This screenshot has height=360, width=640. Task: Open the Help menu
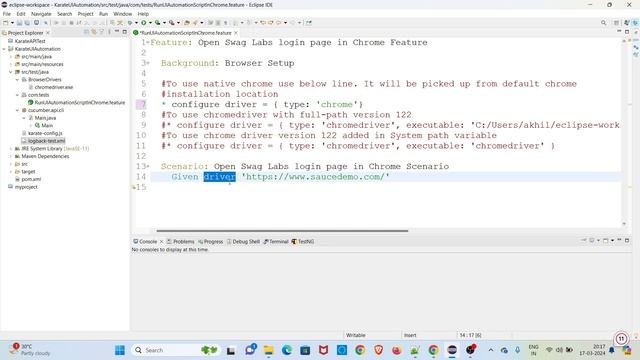143,14
